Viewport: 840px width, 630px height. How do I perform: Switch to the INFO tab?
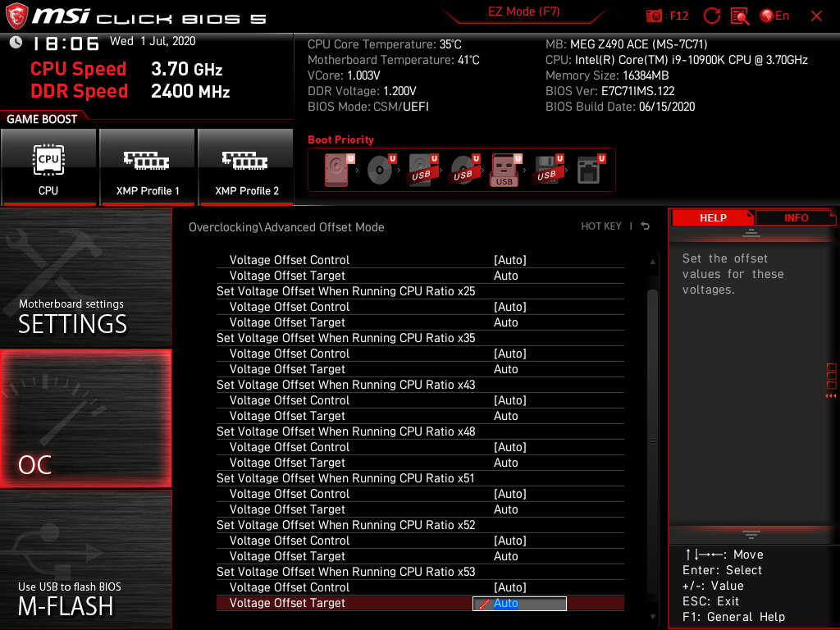tap(796, 217)
